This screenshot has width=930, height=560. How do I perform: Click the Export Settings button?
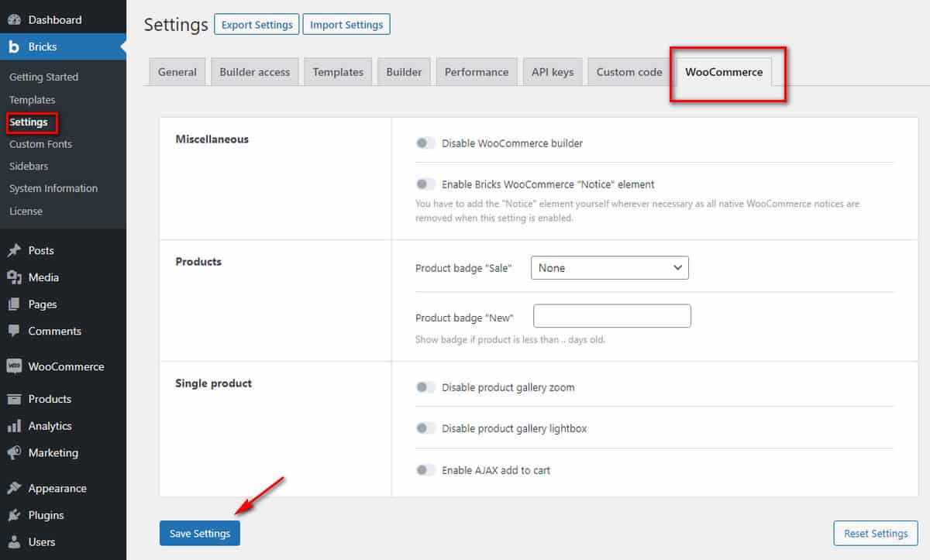(257, 24)
